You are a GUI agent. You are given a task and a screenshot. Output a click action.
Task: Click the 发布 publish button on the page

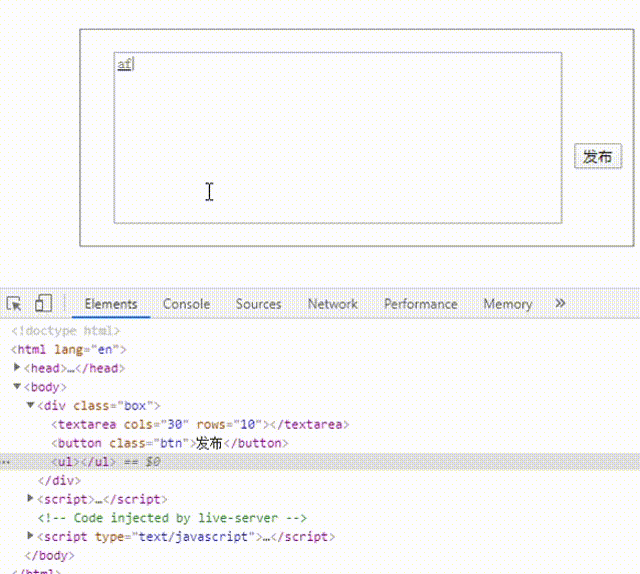point(598,156)
